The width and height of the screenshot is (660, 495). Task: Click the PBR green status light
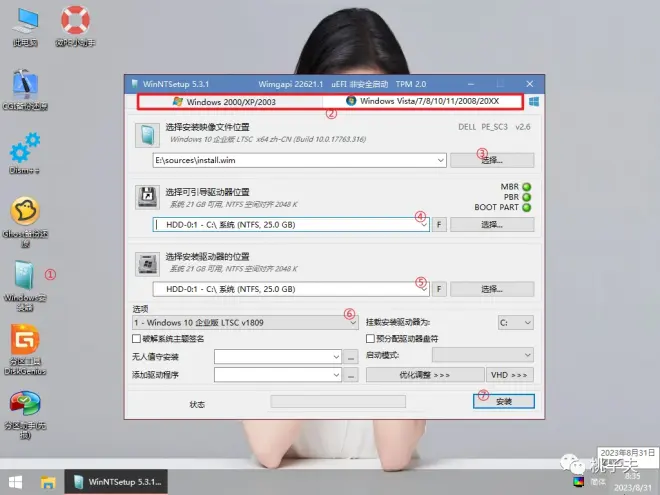[527, 197]
